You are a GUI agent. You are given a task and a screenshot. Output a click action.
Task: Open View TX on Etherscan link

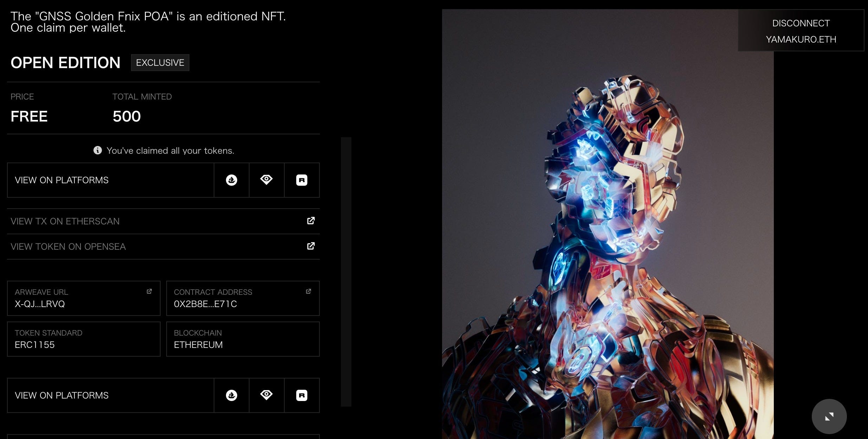pyautogui.click(x=163, y=221)
